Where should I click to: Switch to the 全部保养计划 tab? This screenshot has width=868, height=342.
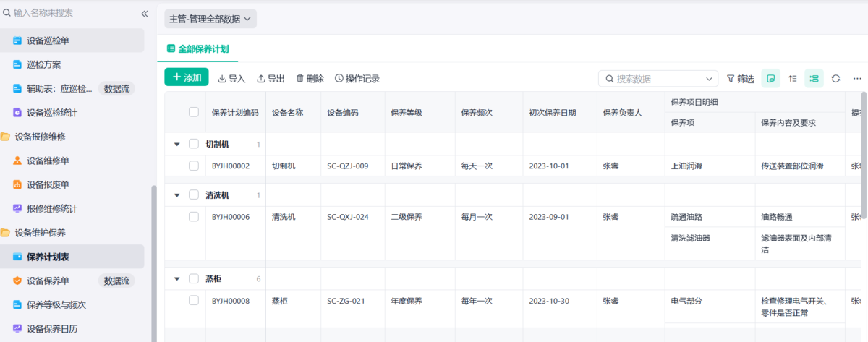click(198, 49)
